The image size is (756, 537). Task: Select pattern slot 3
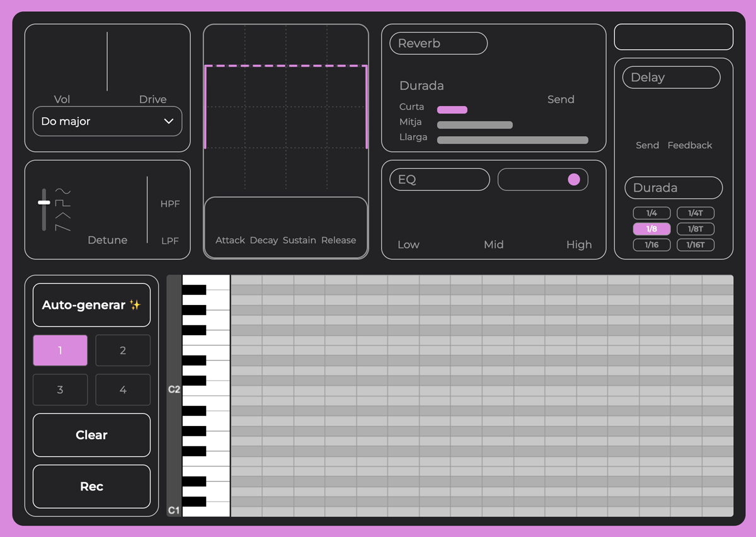[60, 390]
